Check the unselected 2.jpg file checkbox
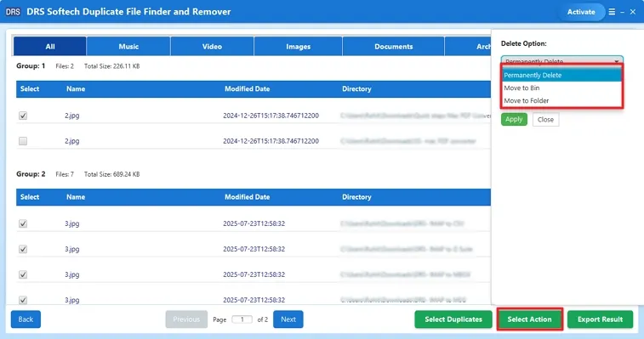This screenshot has width=644, height=339. click(x=23, y=141)
